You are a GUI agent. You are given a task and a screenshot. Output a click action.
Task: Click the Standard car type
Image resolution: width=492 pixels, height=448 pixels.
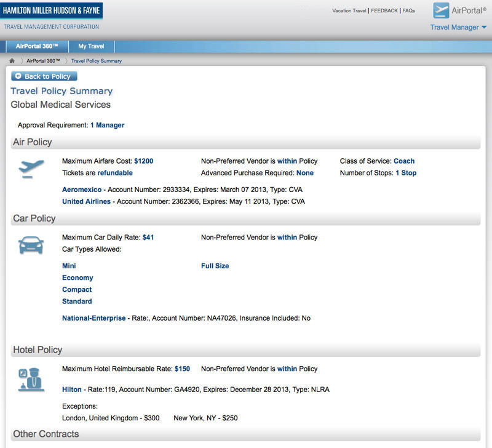[x=77, y=302]
